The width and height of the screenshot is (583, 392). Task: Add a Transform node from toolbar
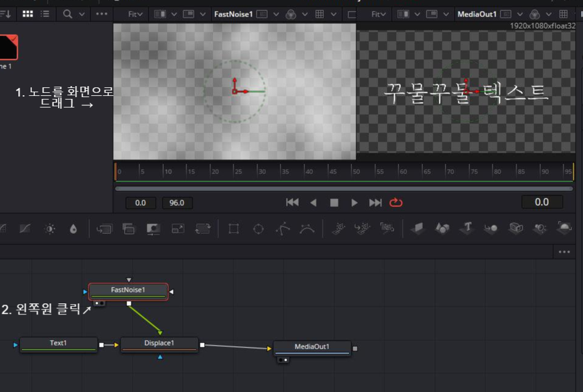coord(203,229)
